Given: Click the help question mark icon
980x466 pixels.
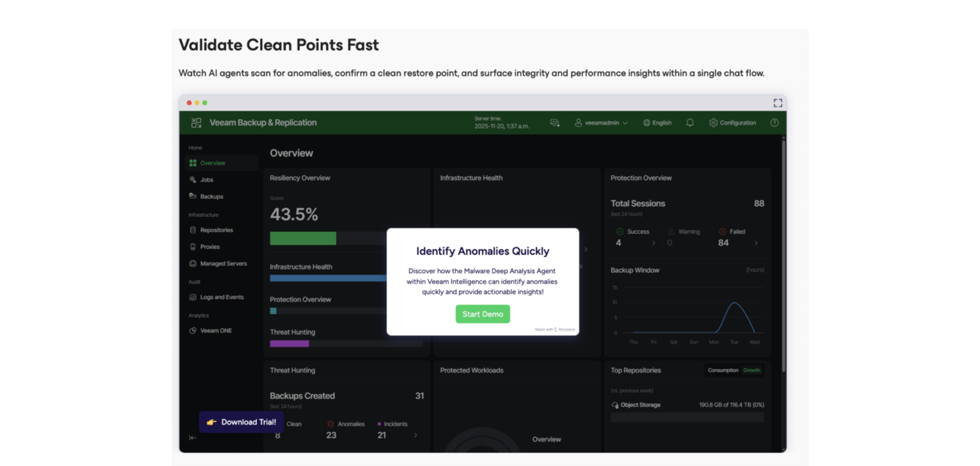Looking at the screenshot, I should 774,122.
